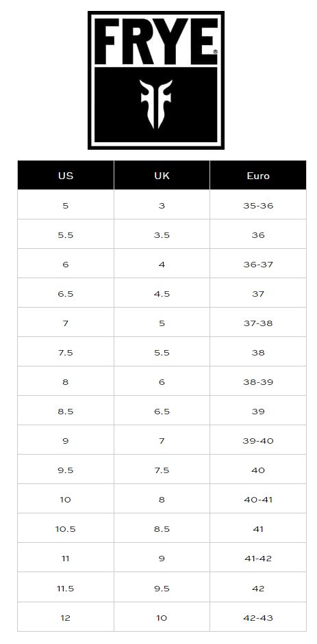Click Euro size 38-39 cell
The height and width of the screenshot is (644, 317).
(258, 381)
